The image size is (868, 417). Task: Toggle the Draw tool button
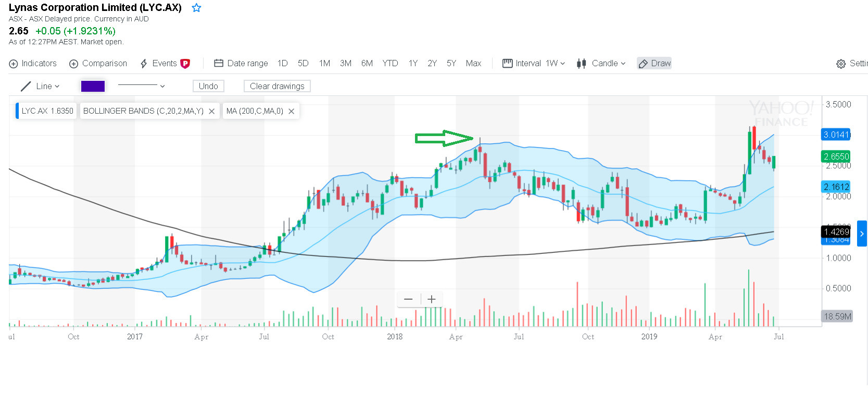[655, 64]
